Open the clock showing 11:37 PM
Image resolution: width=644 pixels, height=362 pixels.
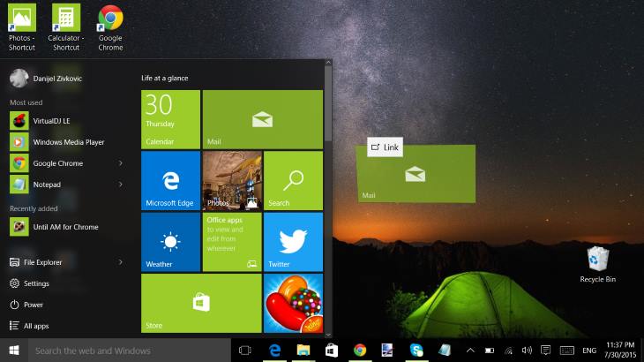pyautogui.click(x=620, y=350)
